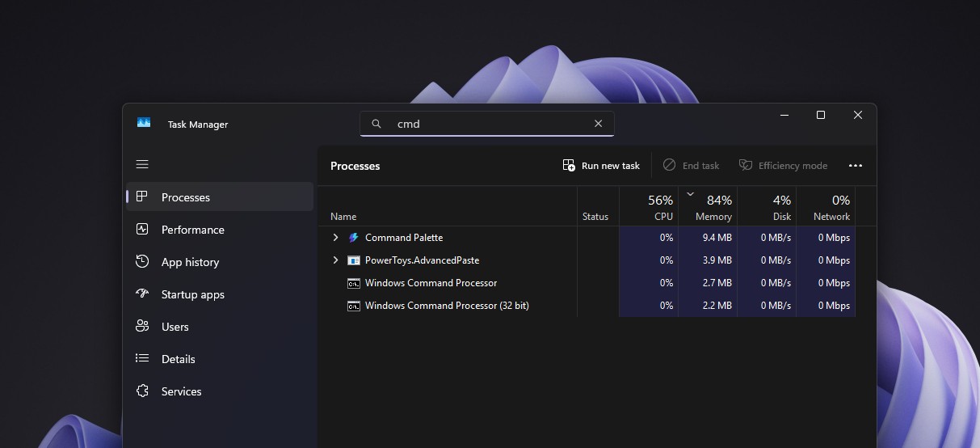
Task: Open the Startup apps page
Action: [220, 294]
